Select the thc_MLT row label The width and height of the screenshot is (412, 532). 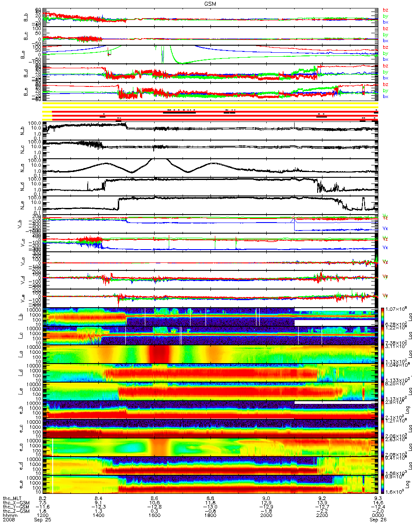(13, 498)
